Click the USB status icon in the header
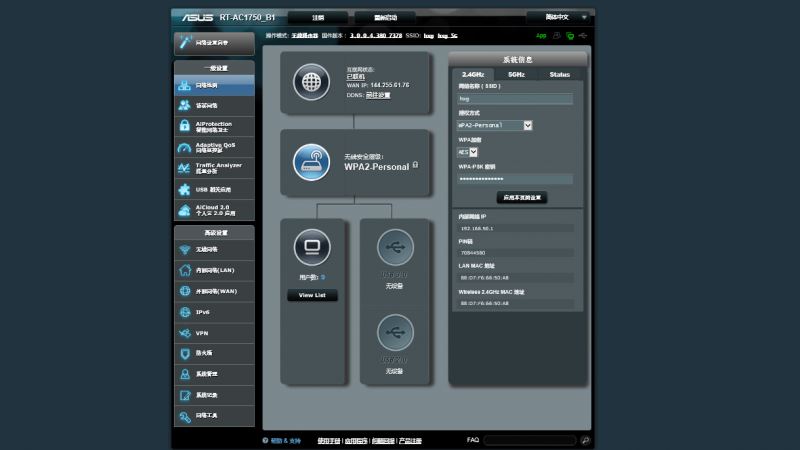 point(583,36)
